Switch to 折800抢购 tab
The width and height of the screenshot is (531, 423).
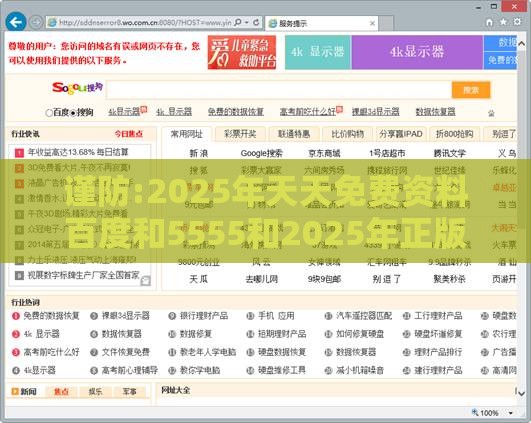[x=454, y=134]
